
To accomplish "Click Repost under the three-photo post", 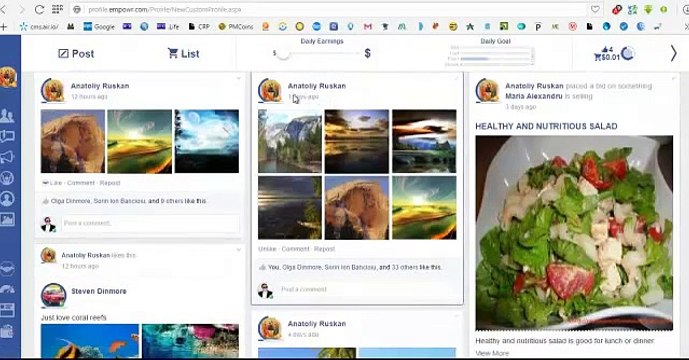I will [x=110, y=183].
